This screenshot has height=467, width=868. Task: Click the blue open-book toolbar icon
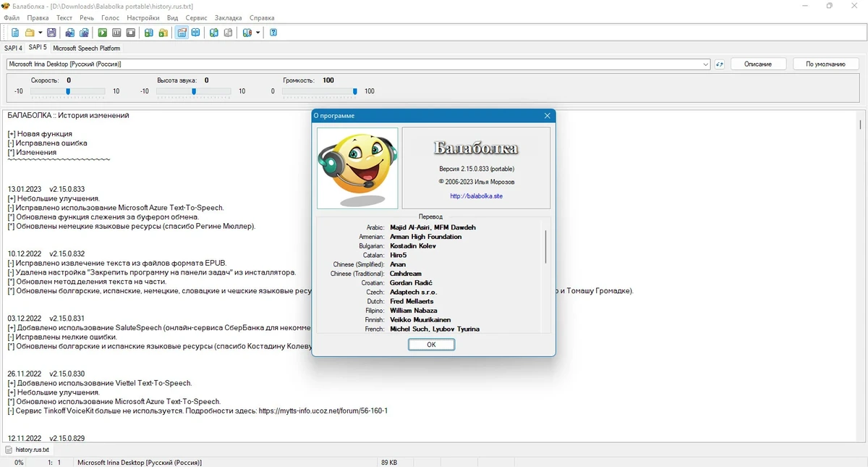pyautogui.click(x=195, y=33)
